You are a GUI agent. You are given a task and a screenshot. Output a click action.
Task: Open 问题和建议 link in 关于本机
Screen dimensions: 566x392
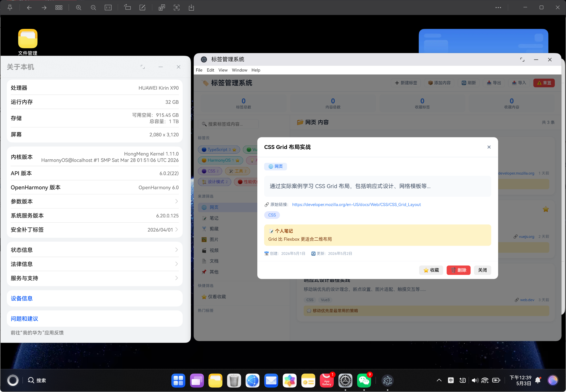(x=24, y=319)
